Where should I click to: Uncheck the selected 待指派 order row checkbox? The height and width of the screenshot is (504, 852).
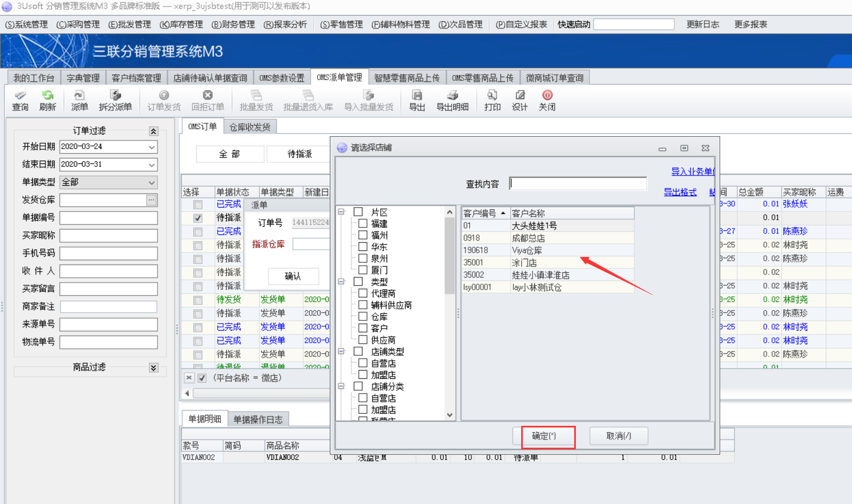(x=198, y=218)
